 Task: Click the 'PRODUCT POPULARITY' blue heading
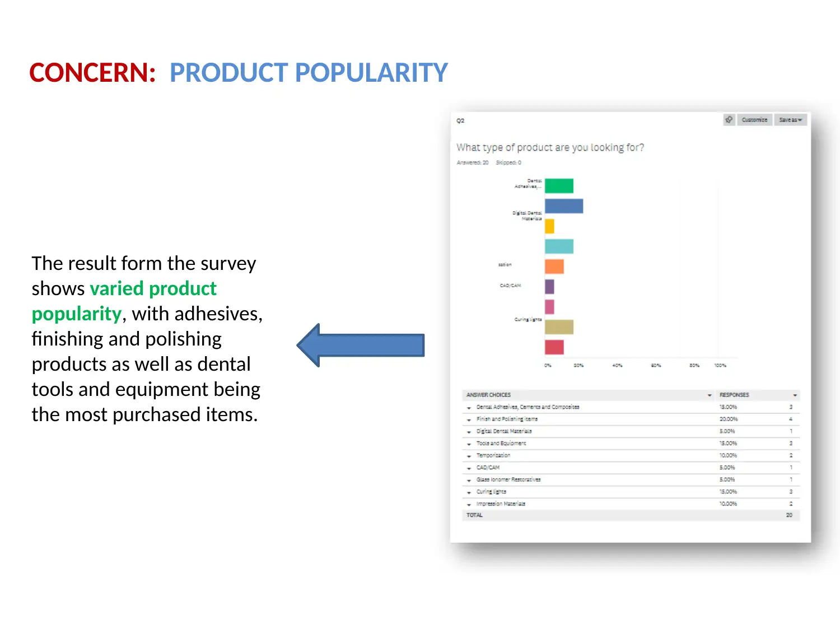click(309, 73)
